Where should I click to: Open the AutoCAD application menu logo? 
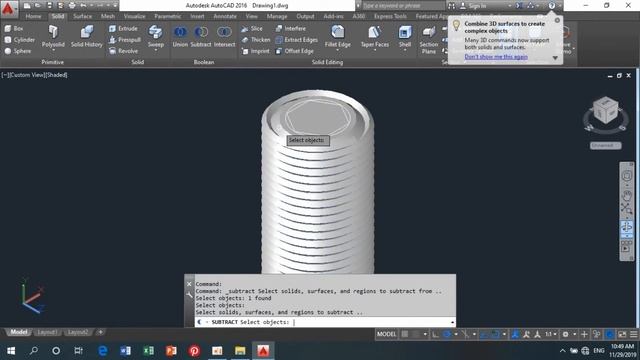coord(8,9)
